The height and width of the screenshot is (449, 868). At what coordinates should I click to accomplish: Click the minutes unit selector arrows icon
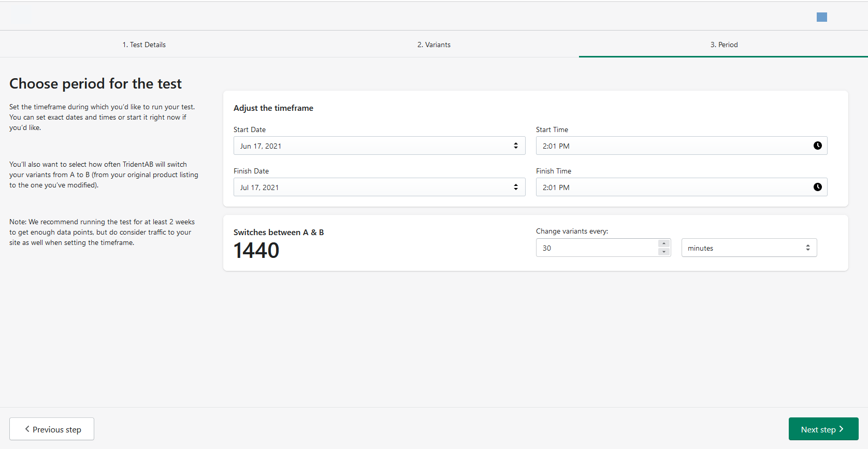click(807, 248)
